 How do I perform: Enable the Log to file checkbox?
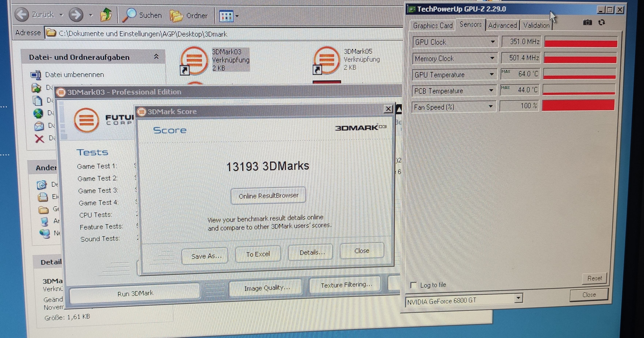click(x=413, y=285)
